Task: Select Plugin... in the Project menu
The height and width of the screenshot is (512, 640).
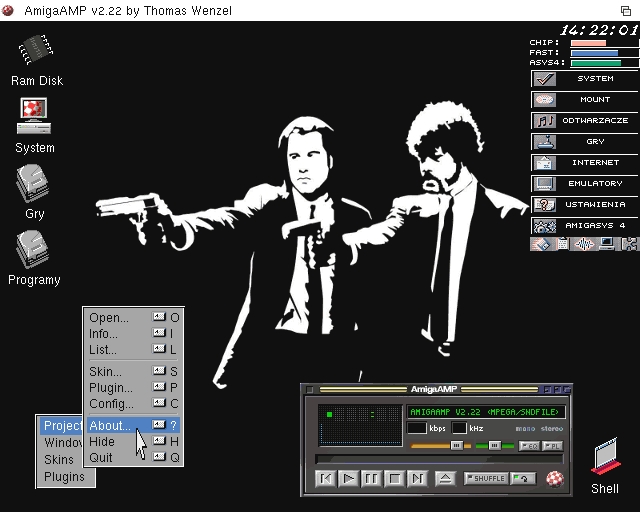Action: point(133,387)
